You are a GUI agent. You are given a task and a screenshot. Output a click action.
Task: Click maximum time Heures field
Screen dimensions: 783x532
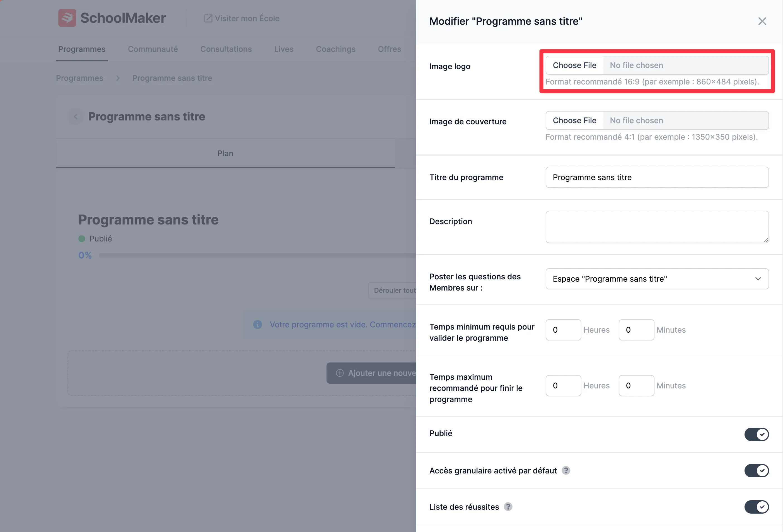[x=563, y=386]
